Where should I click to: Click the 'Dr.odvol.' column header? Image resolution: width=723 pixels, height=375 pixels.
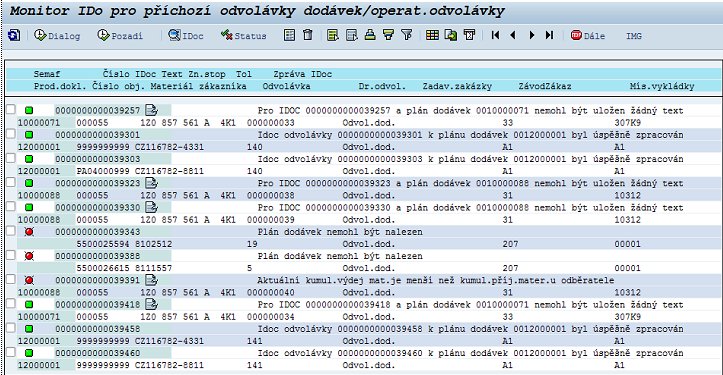[x=382, y=86]
